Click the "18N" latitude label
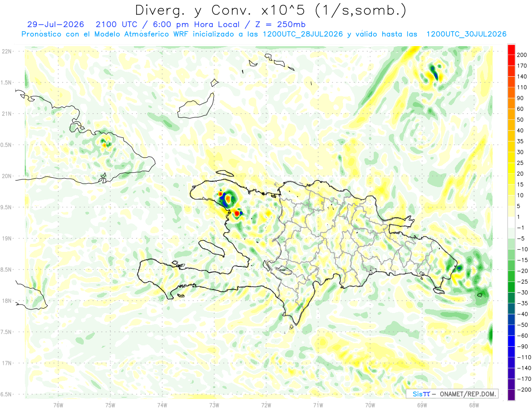 point(7,301)
